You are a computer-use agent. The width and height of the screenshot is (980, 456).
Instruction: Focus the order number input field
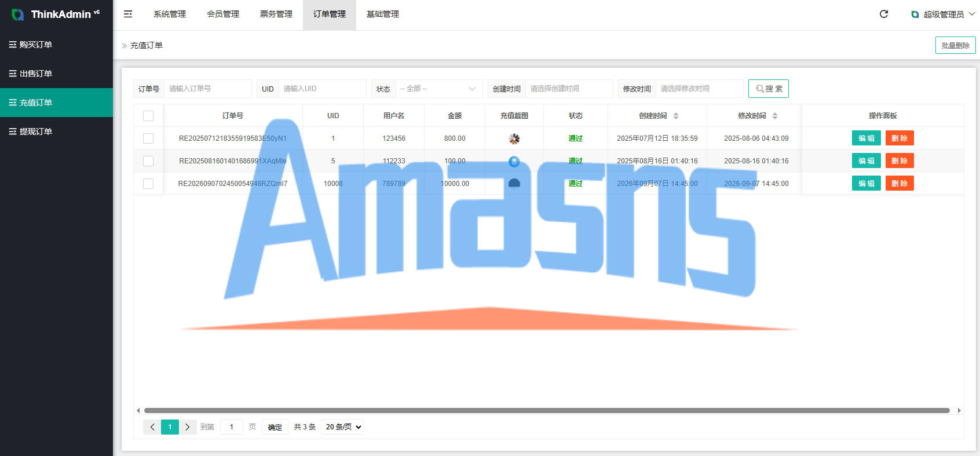click(x=208, y=89)
